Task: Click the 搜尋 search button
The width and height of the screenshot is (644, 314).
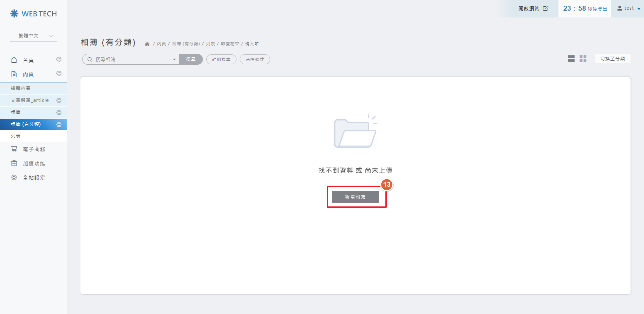Action: [191, 59]
